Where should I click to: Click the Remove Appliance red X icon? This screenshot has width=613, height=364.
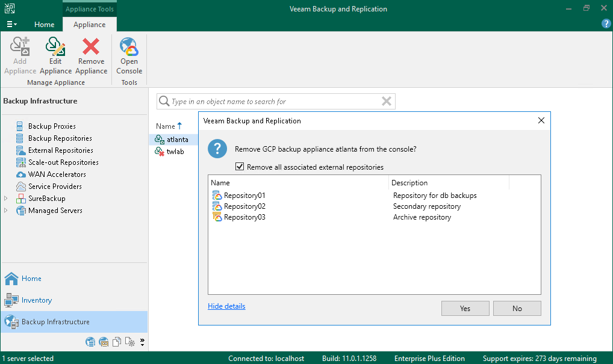pyautogui.click(x=91, y=46)
